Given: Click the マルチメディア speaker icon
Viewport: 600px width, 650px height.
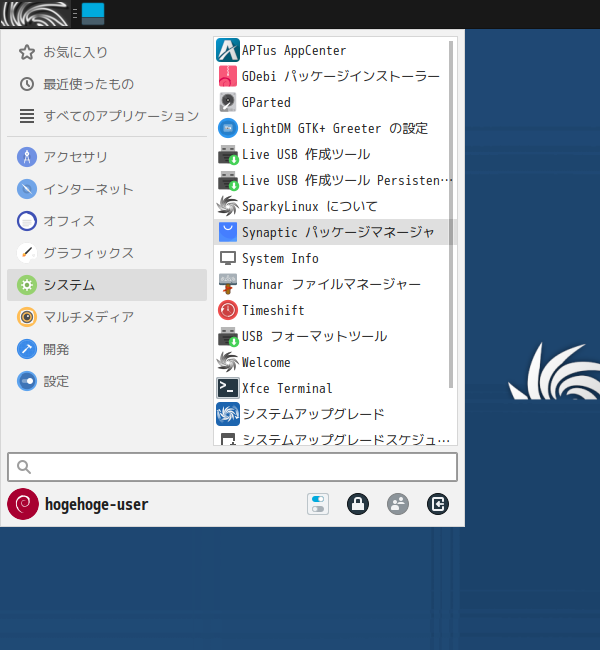Looking at the screenshot, I should point(27,317).
